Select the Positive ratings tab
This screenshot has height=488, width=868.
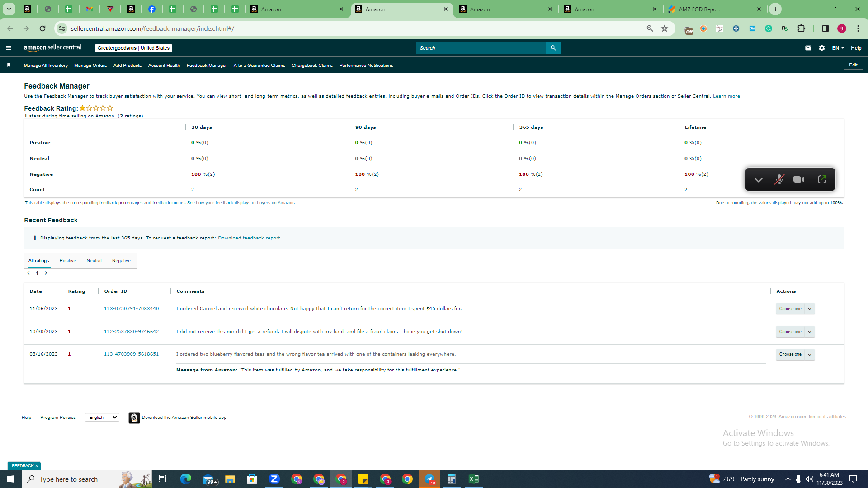click(x=68, y=261)
